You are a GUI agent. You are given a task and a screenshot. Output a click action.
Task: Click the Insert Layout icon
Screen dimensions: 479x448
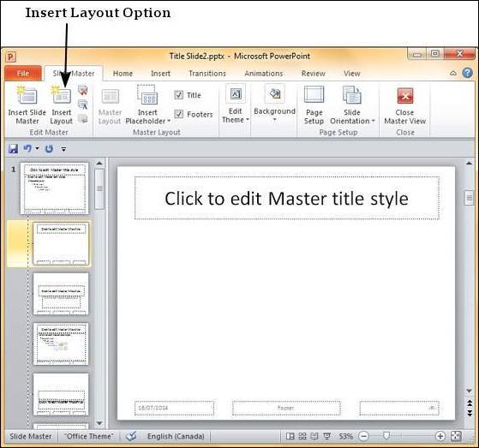61,95
